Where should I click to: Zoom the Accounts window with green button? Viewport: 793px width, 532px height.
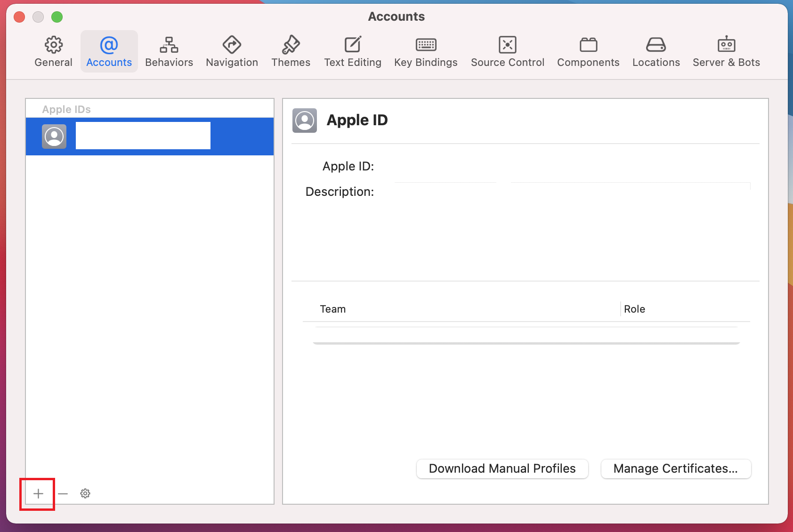57,17
